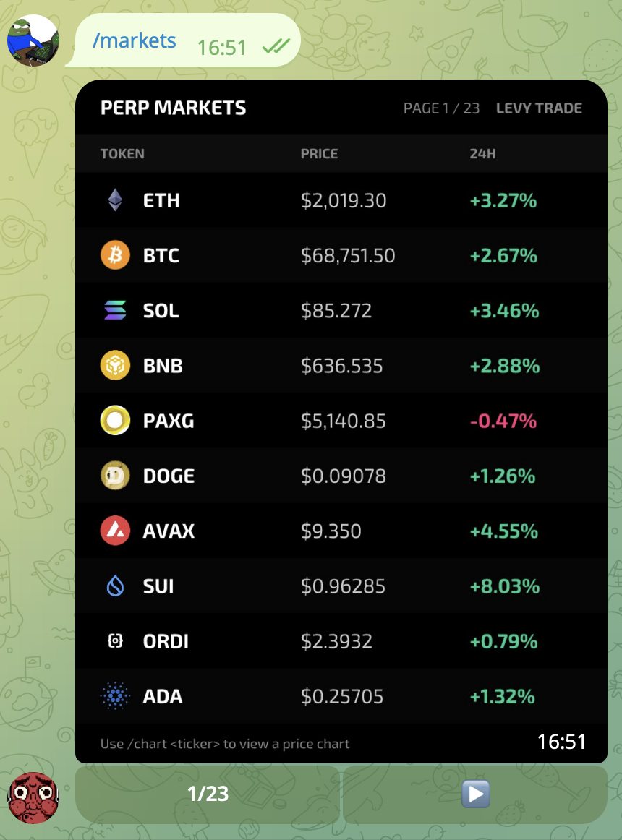Click the Cardano ADA icon

click(115, 696)
